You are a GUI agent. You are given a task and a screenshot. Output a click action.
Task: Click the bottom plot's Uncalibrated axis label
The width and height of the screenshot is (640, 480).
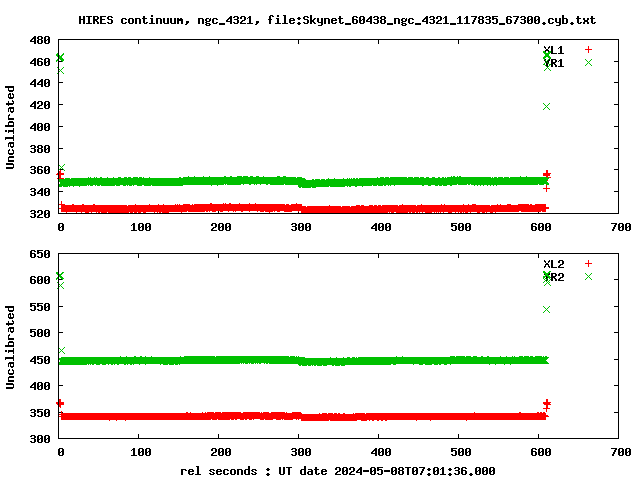point(10,347)
